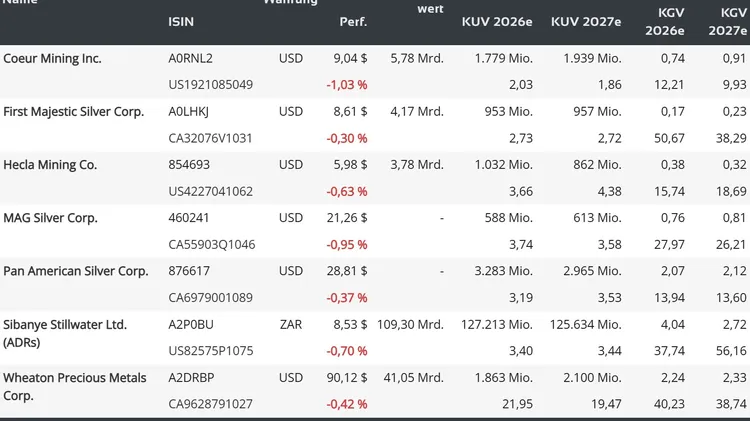Click the Perf. column header

coord(353,22)
